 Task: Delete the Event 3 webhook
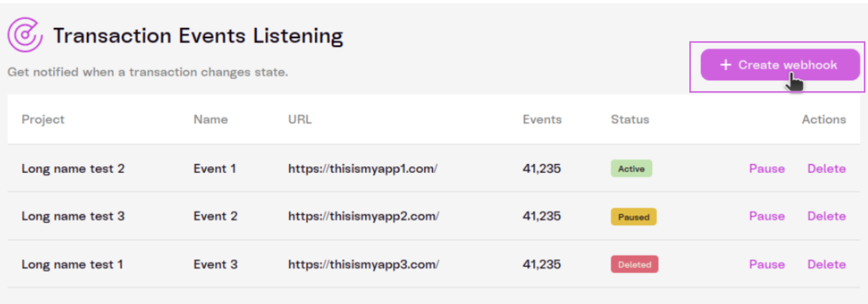click(x=826, y=264)
